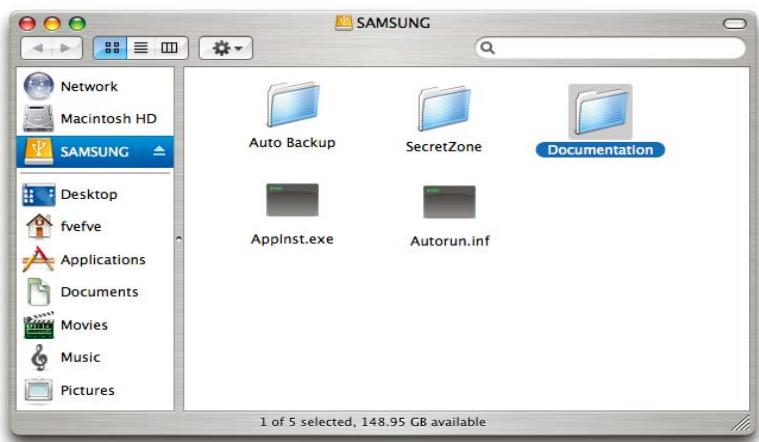Screen dimensions: 759x442
Task: Click the sidebar divider handle
Action: click(179, 239)
